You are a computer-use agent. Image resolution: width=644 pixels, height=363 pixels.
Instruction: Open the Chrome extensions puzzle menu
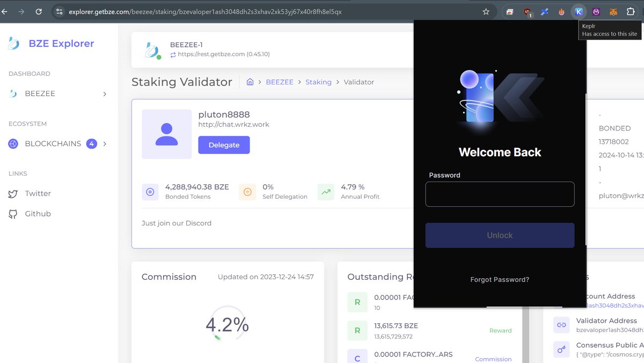pyautogui.click(x=631, y=11)
